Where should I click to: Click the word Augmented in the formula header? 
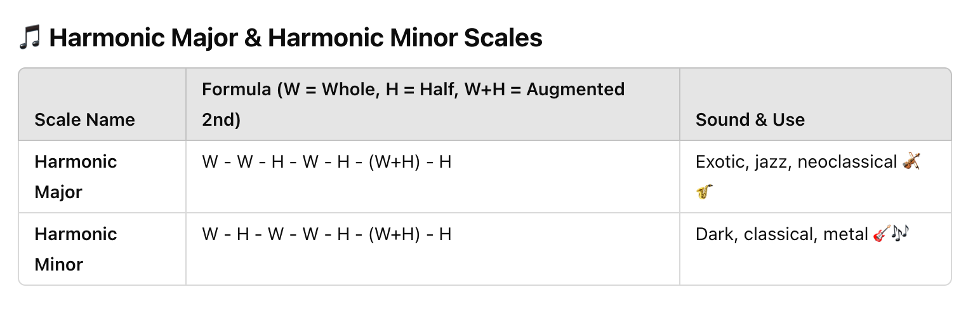click(576, 90)
